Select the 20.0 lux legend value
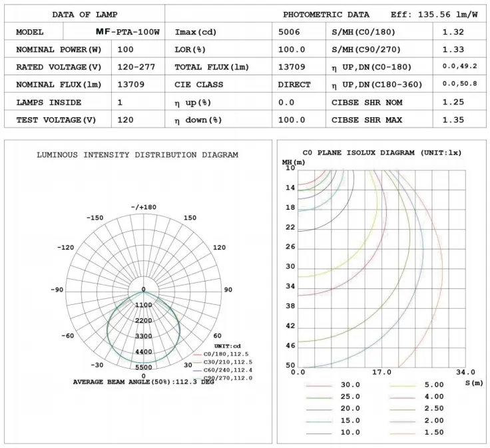This screenshot has width=490, height=448. 350,408
